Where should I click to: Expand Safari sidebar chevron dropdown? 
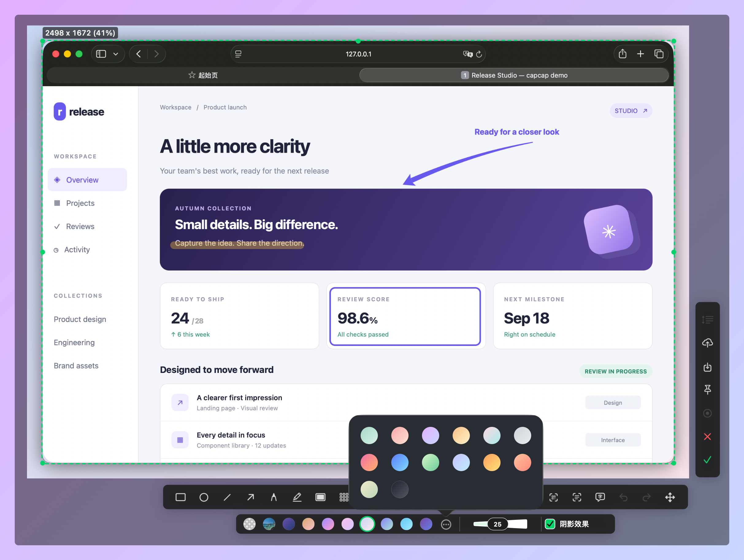click(x=116, y=54)
